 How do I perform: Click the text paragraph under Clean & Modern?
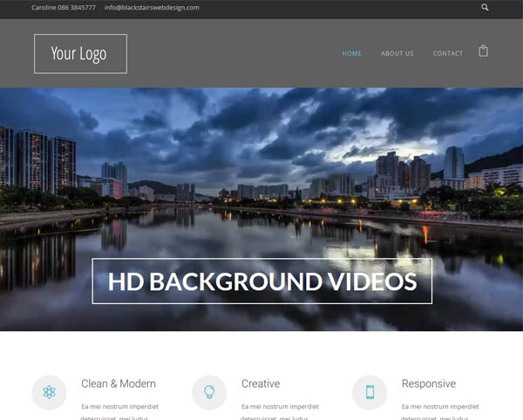point(119,411)
